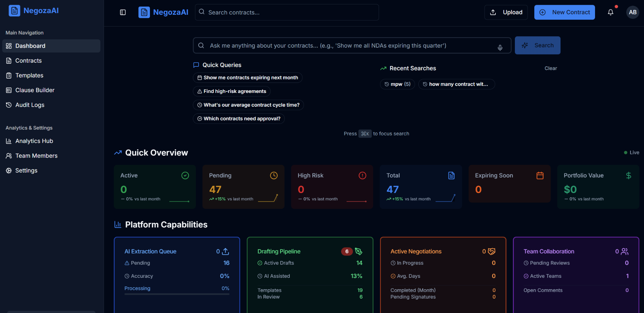The width and height of the screenshot is (644, 313).
Task: Click the Expiring Soon calendar icon
Action: 540,175
